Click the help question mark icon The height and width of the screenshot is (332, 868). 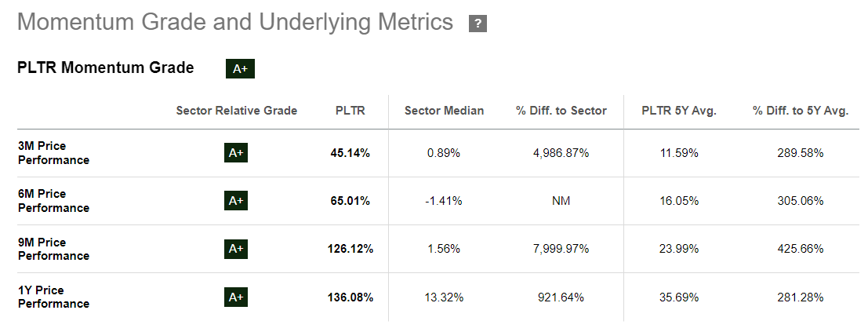[x=478, y=24]
